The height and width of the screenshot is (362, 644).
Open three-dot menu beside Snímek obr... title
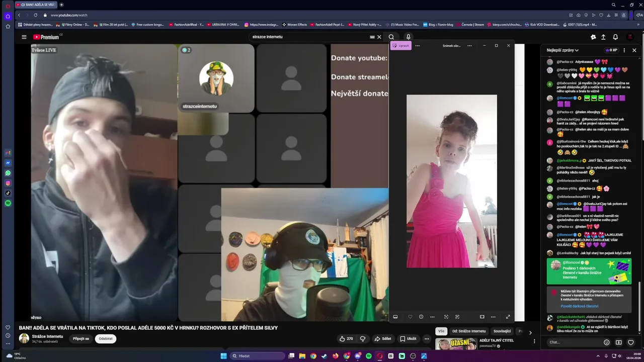tap(469, 45)
